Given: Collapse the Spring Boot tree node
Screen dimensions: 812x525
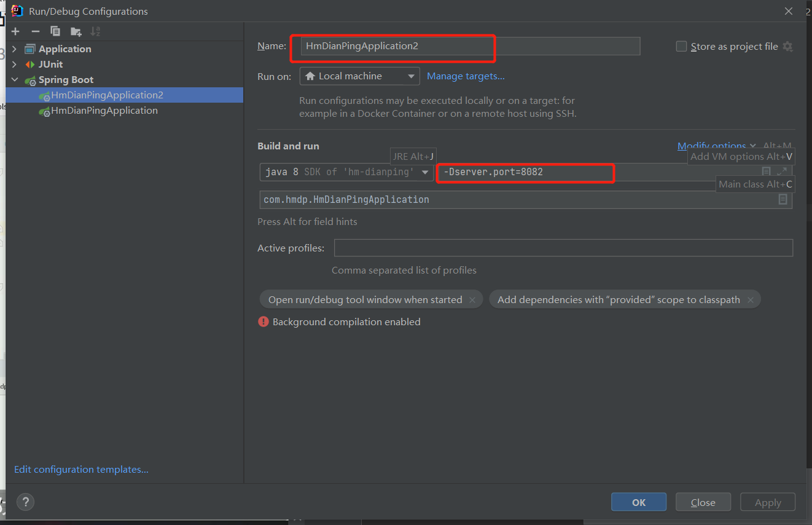Looking at the screenshot, I should [x=14, y=79].
